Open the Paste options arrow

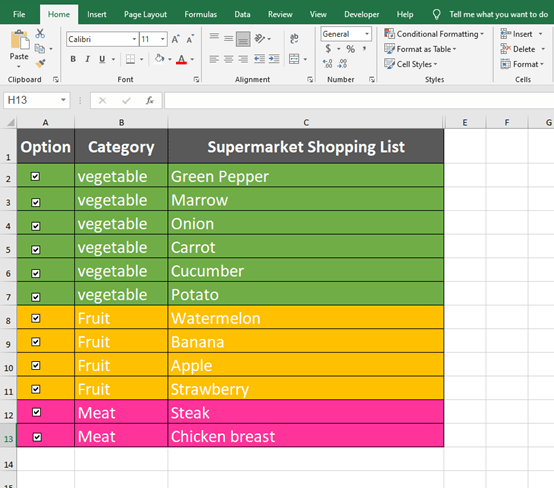point(19,66)
